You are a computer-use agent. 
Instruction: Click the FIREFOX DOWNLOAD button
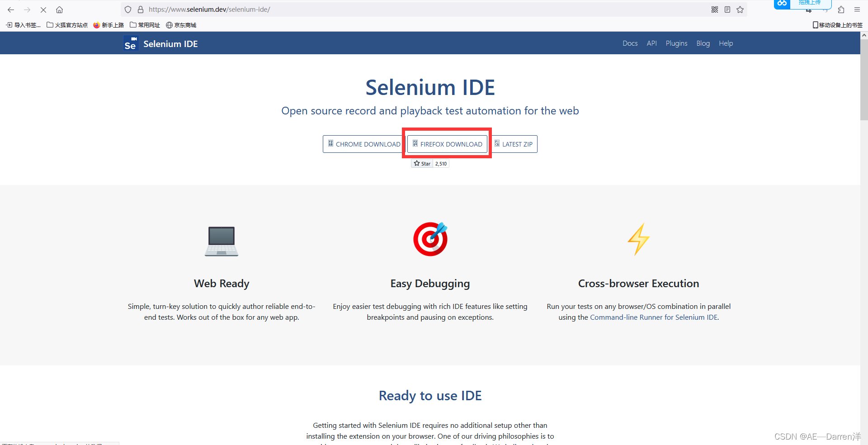click(x=447, y=144)
